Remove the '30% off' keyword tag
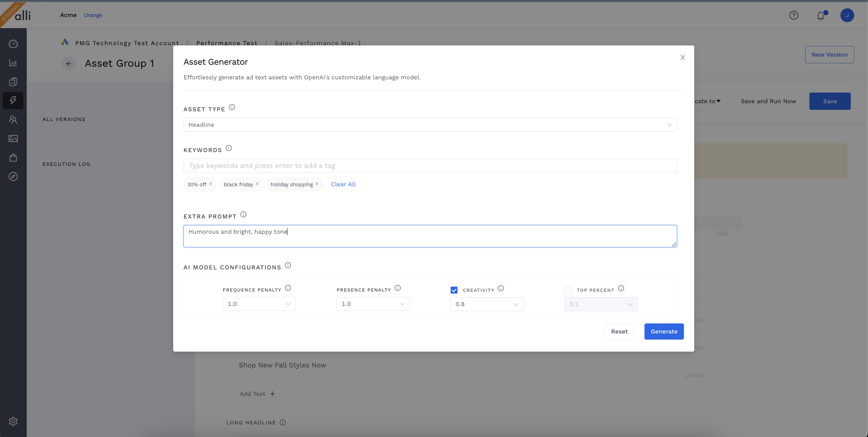This screenshot has height=437, width=868. (x=211, y=184)
